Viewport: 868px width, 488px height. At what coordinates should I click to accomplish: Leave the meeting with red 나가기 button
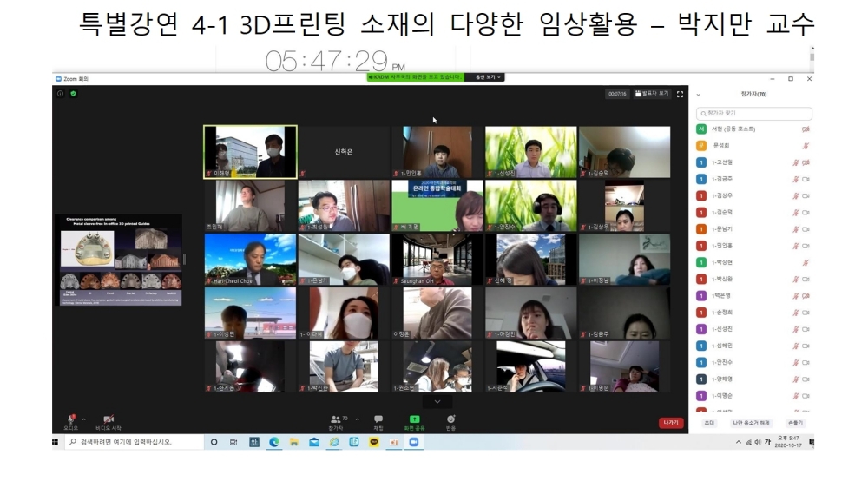(x=671, y=423)
